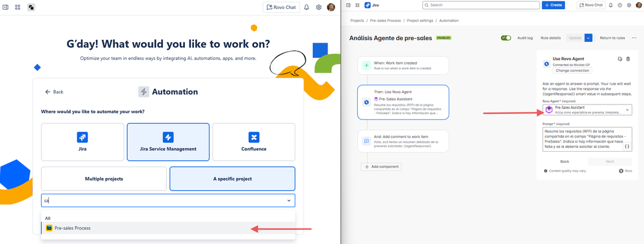Open settings gear in the left window

click(318, 7)
